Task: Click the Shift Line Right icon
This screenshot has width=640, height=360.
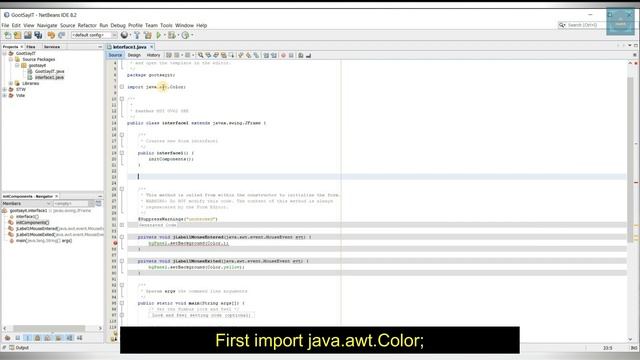Action: pos(273,55)
